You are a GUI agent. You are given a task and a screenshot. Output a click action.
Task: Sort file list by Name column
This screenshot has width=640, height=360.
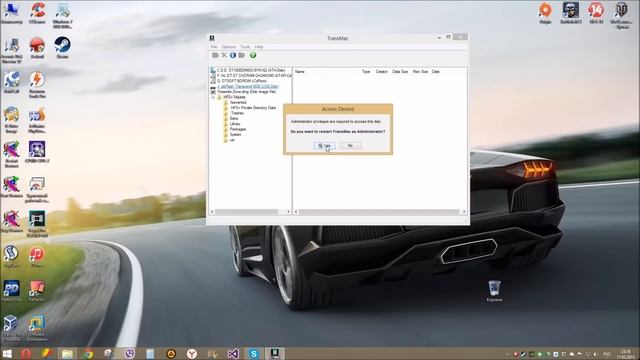tap(300, 71)
